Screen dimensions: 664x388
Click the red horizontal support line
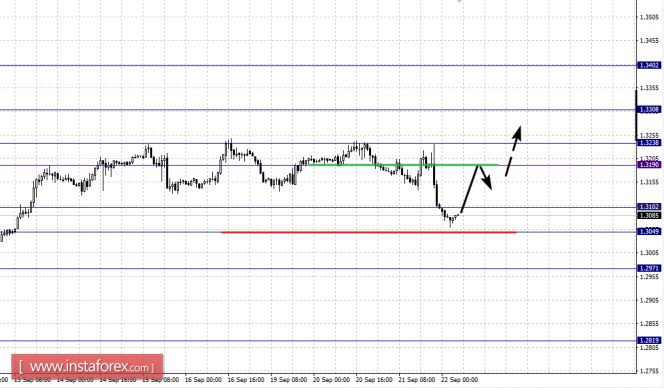pyautogui.click(x=369, y=232)
